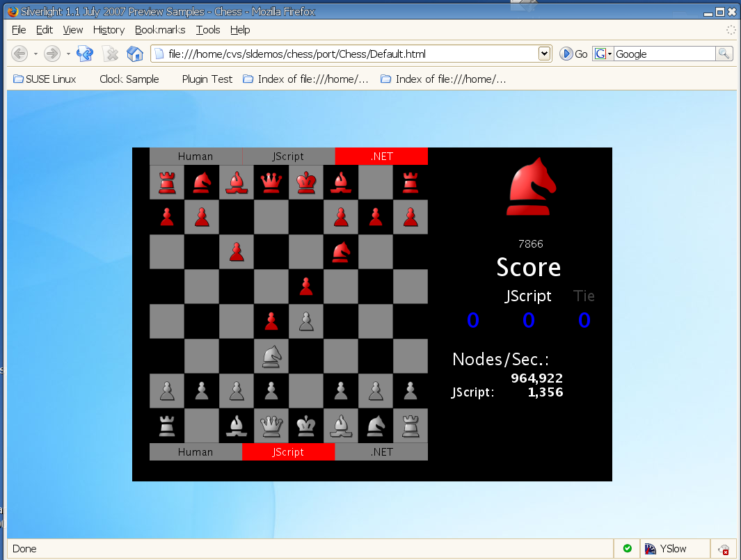This screenshot has height=560, width=741.
Task: Click the large red knight turn indicator
Action: click(531, 186)
